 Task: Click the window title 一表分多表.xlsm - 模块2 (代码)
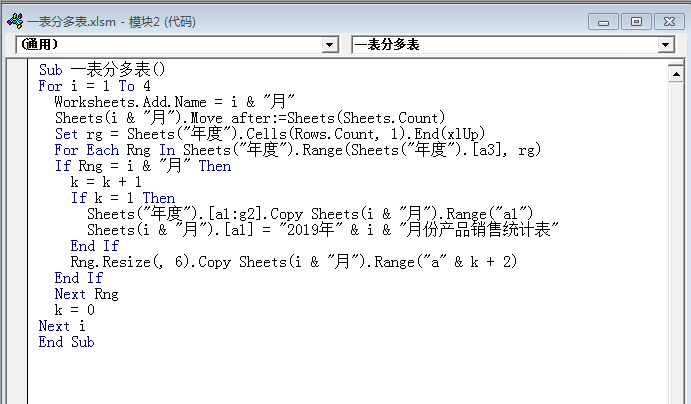click(x=111, y=22)
